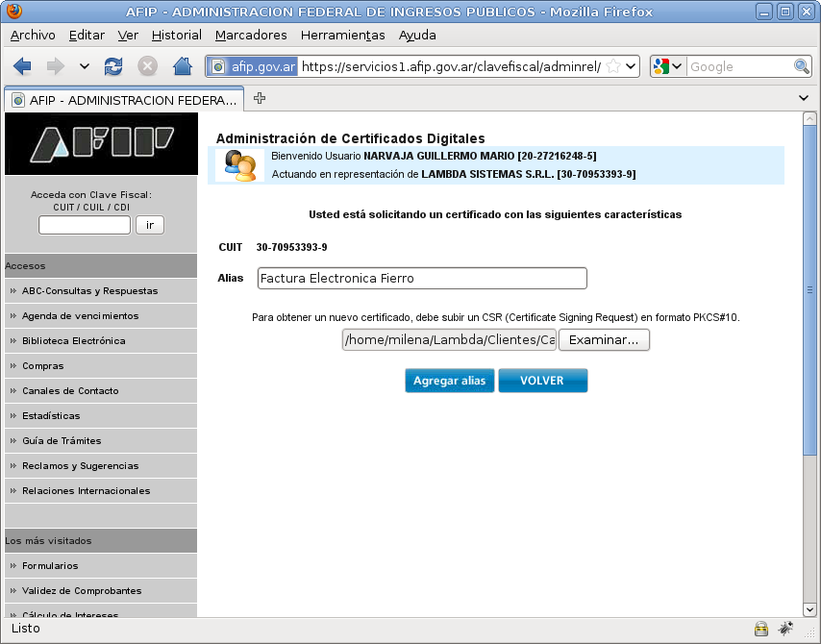Open Validez de Comprobantes link
Screen dimensions: 821x644
coord(82,590)
